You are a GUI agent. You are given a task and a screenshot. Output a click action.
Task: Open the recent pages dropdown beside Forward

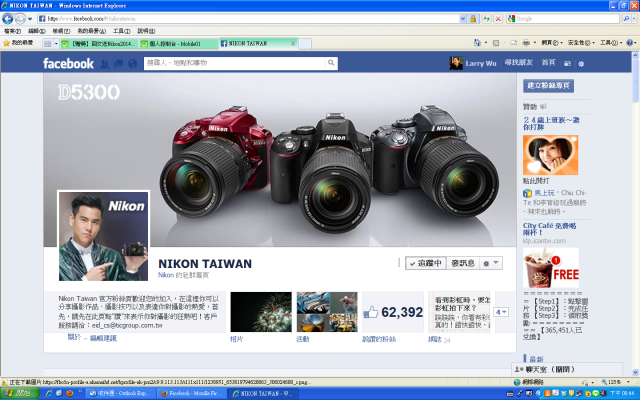pyautogui.click(x=30, y=19)
